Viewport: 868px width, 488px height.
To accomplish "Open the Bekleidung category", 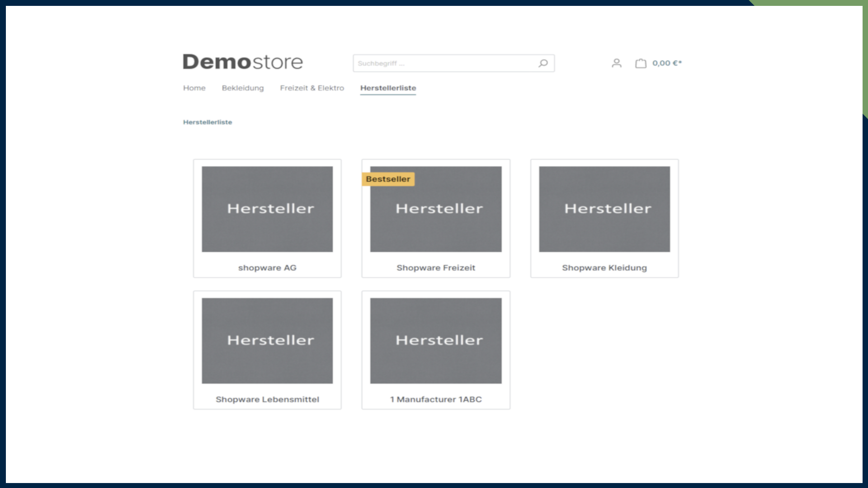I will point(243,88).
